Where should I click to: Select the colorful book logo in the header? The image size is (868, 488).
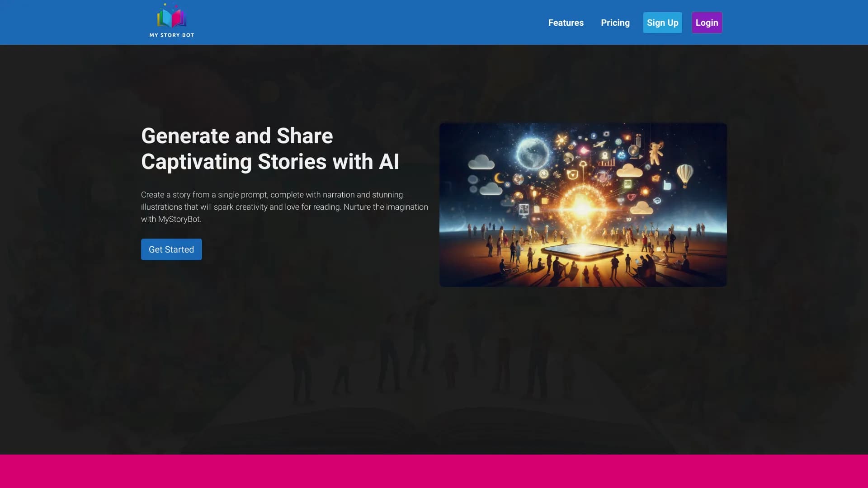[x=170, y=17]
